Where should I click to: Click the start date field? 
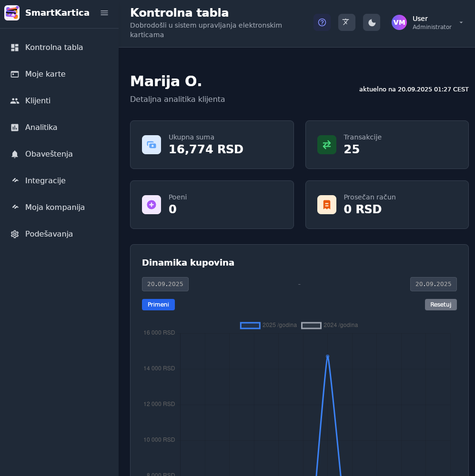[x=165, y=284]
